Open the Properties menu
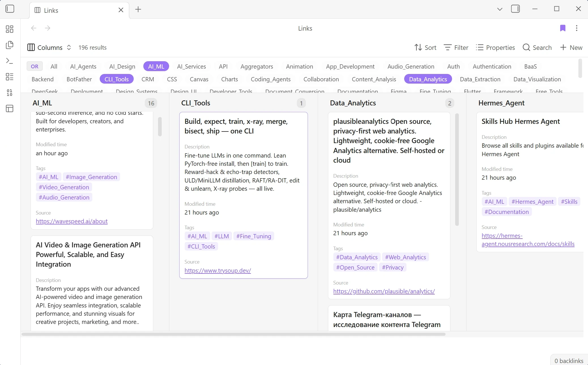Image resolution: width=588 pixels, height=365 pixels. click(x=495, y=48)
